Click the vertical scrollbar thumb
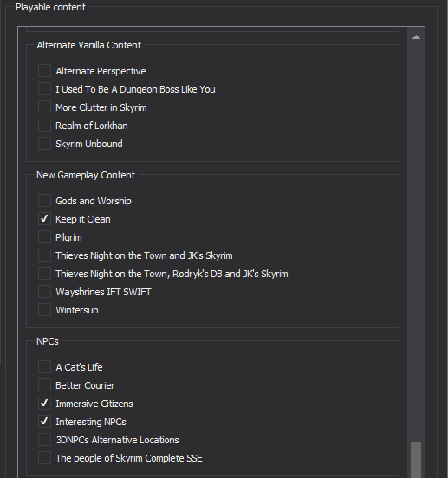448x478 pixels. click(416, 460)
